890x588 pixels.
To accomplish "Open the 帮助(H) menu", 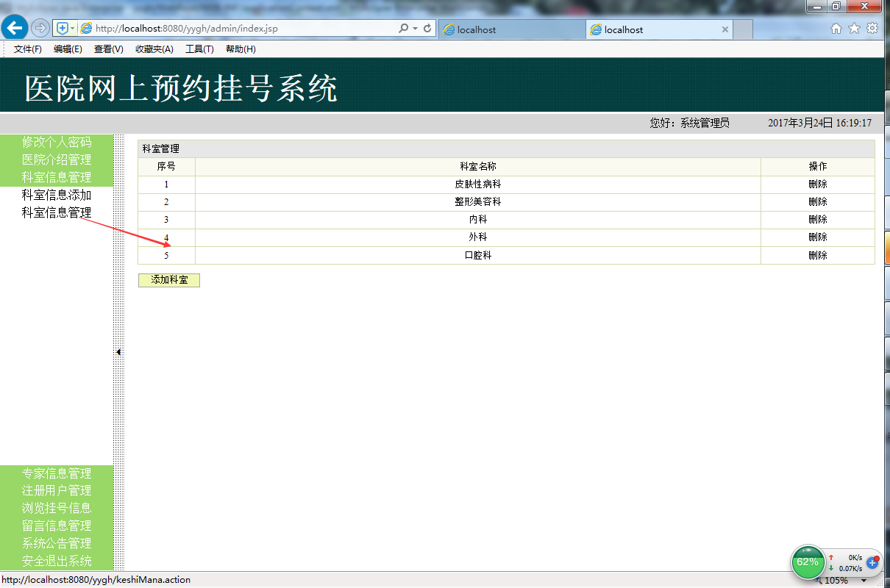I will 241,49.
